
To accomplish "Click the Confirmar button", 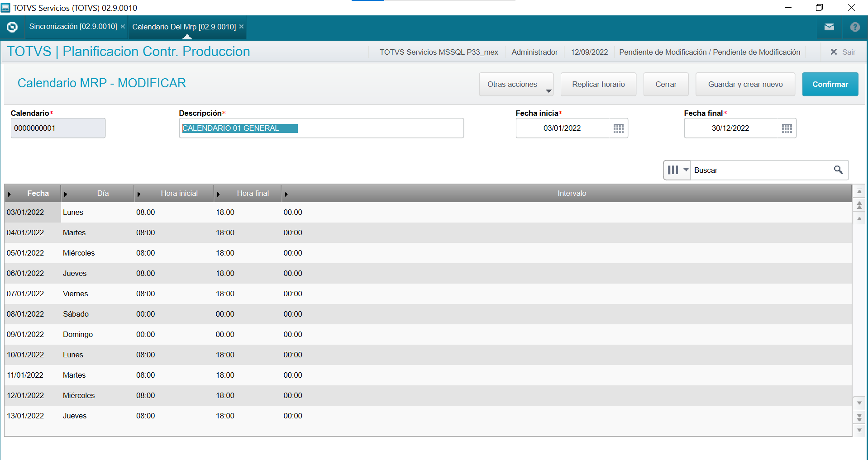I will [830, 85].
